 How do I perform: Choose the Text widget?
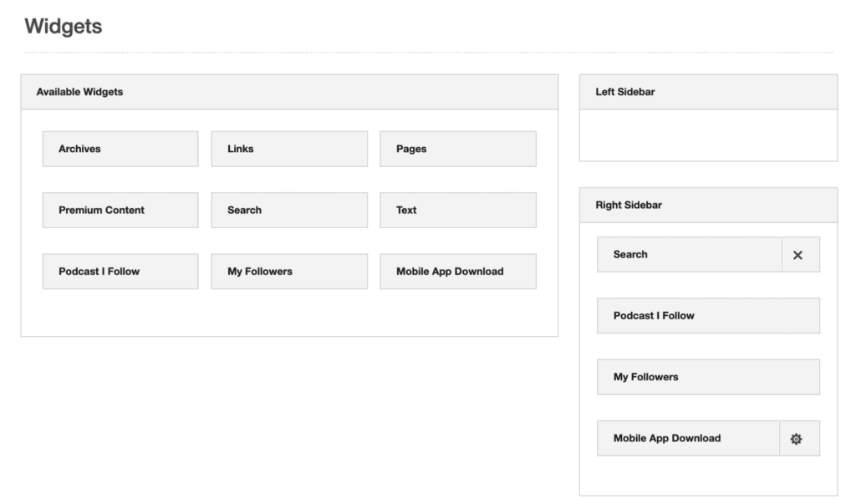click(x=457, y=210)
